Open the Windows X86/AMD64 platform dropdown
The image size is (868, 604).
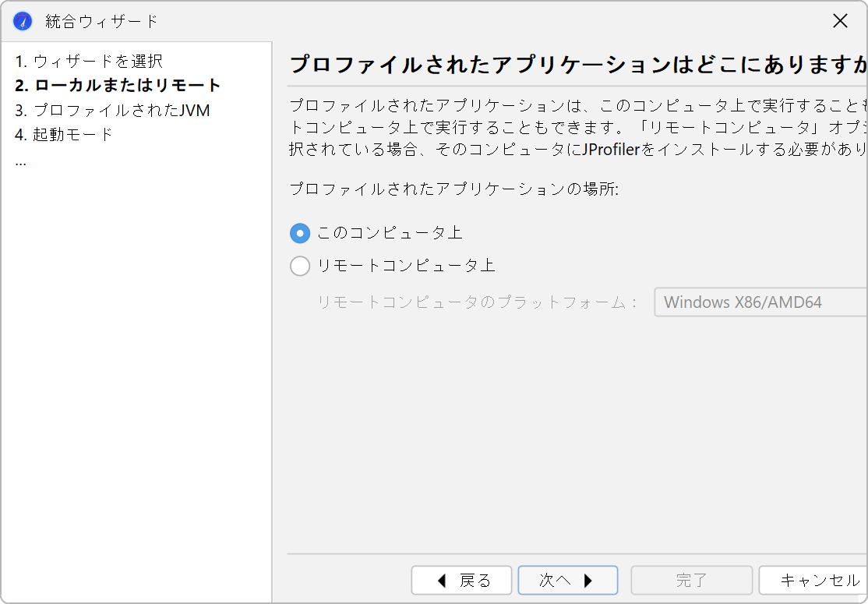pos(760,302)
